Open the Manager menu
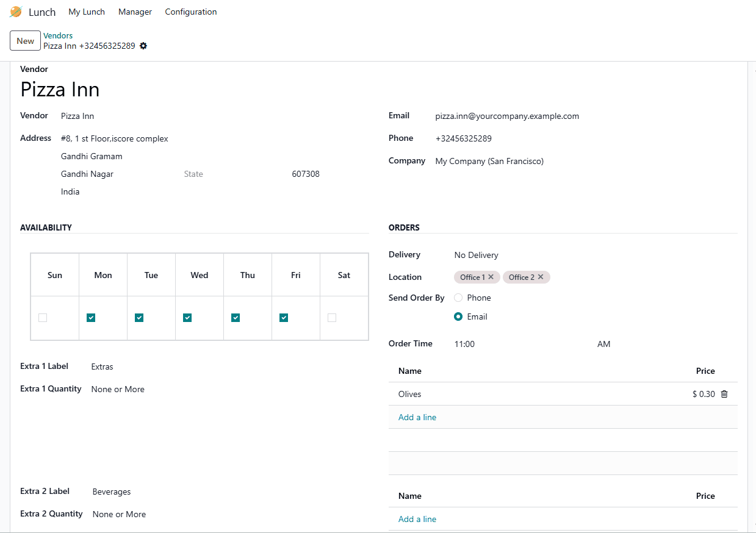The width and height of the screenshot is (756, 533). click(x=135, y=12)
